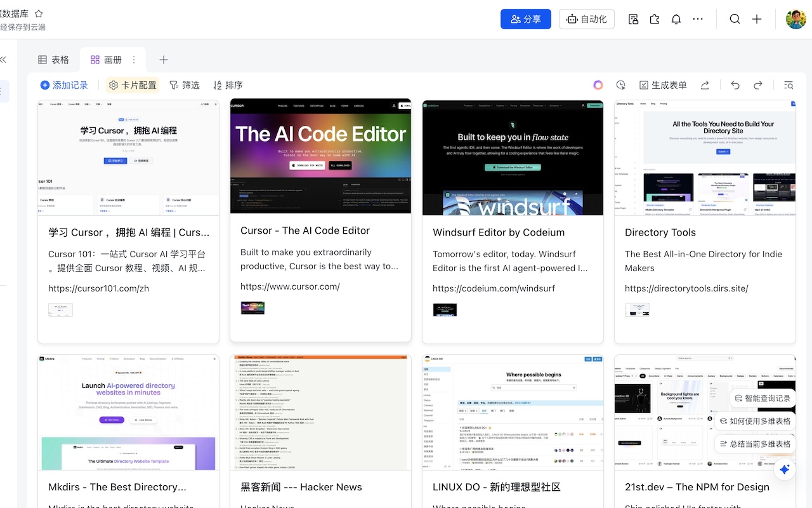Click the title "Windsurf Editor by Codeium"
The width and height of the screenshot is (812, 508).
[x=499, y=232]
